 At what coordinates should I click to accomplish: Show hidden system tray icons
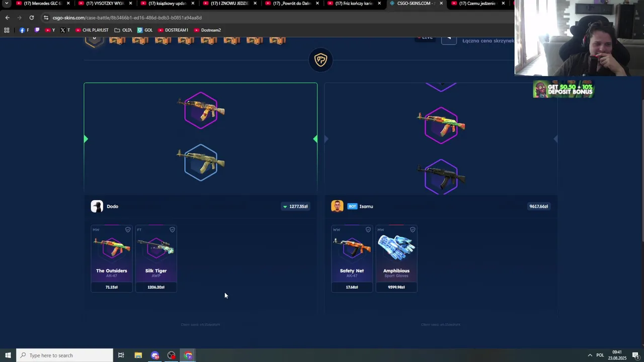[590, 355]
